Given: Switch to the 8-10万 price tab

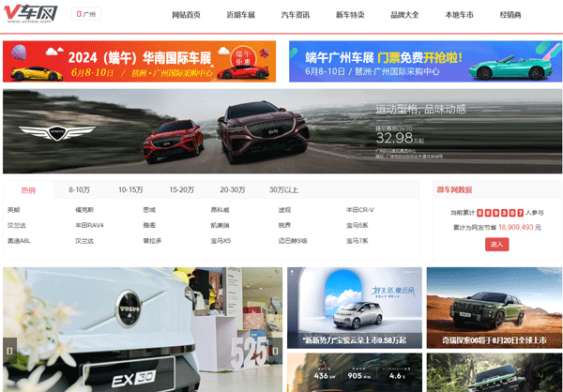Looking at the screenshot, I should click(x=80, y=189).
